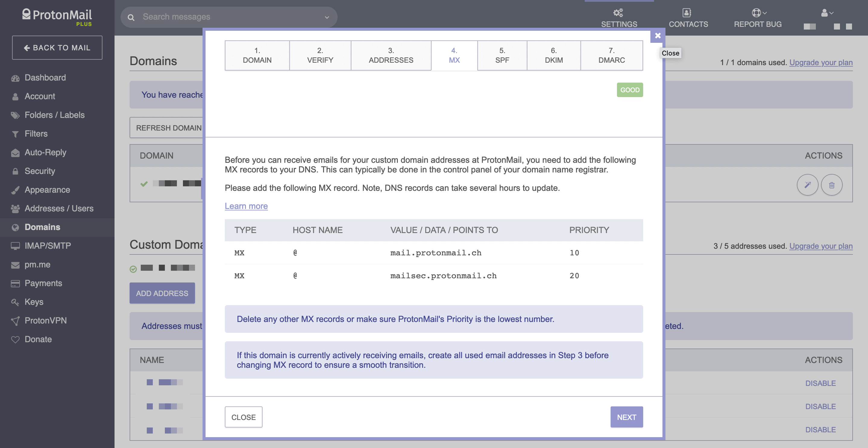Open the Appearance brush icon
This screenshot has height=448, width=868.
(15, 190)
